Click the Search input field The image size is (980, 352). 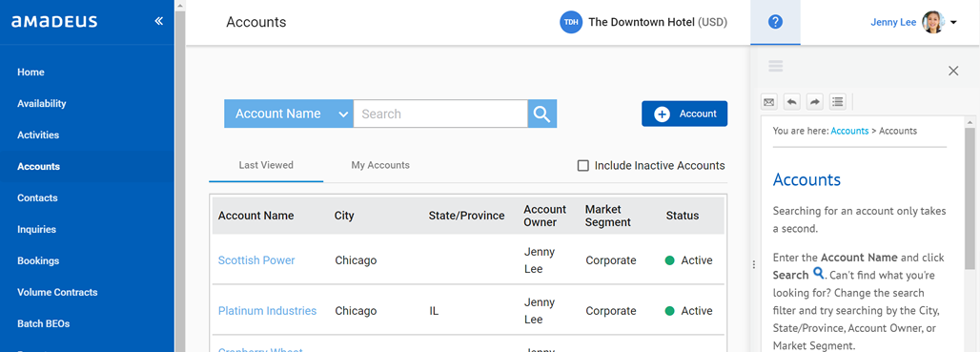tap(440, 114)
